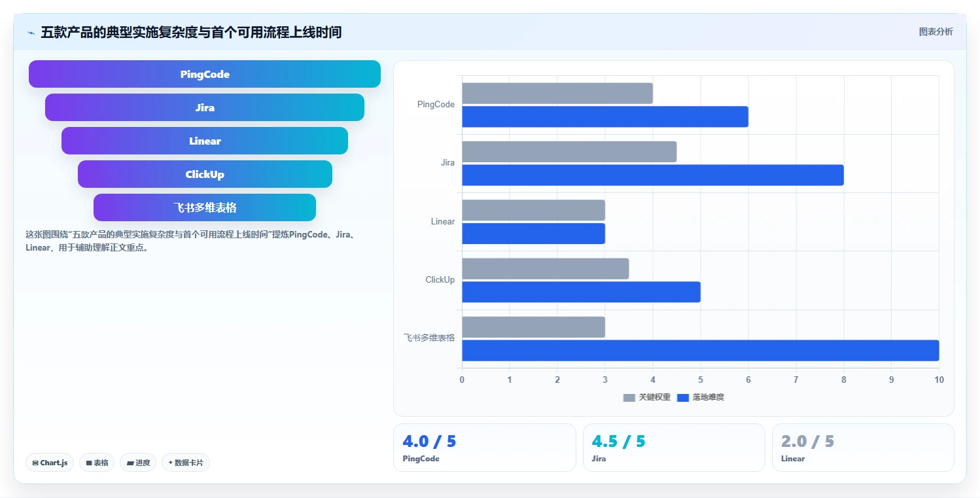Select the ClickUp funnel bar
The width and height of the screenshot is (980, 498).
click(205, 174)
